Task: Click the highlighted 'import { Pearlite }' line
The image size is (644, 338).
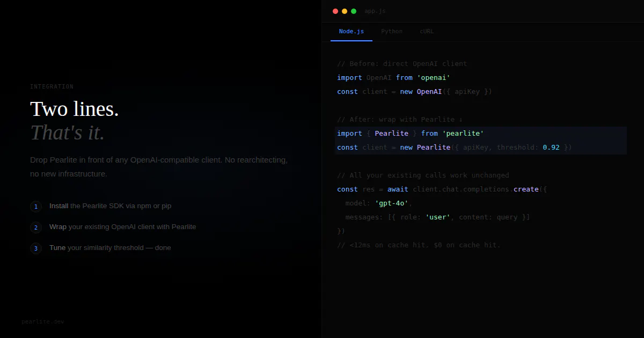Action: (481, 133)
